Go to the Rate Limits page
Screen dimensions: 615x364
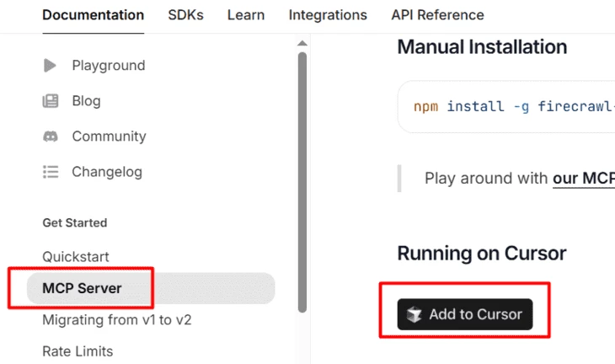click(78, 351)
